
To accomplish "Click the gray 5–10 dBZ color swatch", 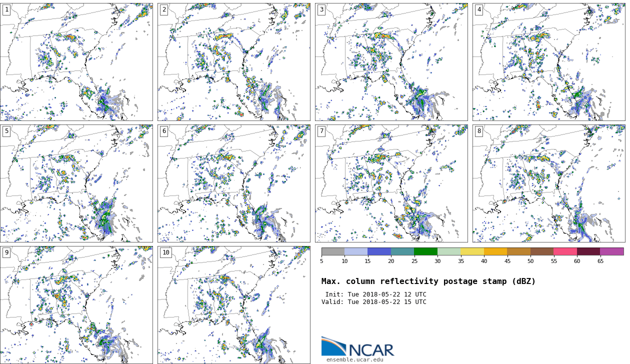I will click(x=333, y=251).
